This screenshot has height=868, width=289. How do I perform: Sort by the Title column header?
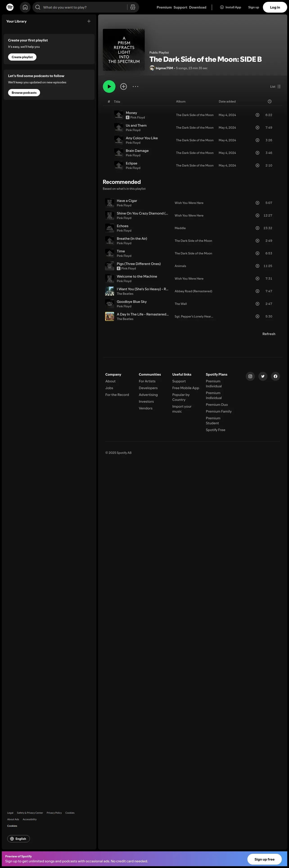coord(117,101)
